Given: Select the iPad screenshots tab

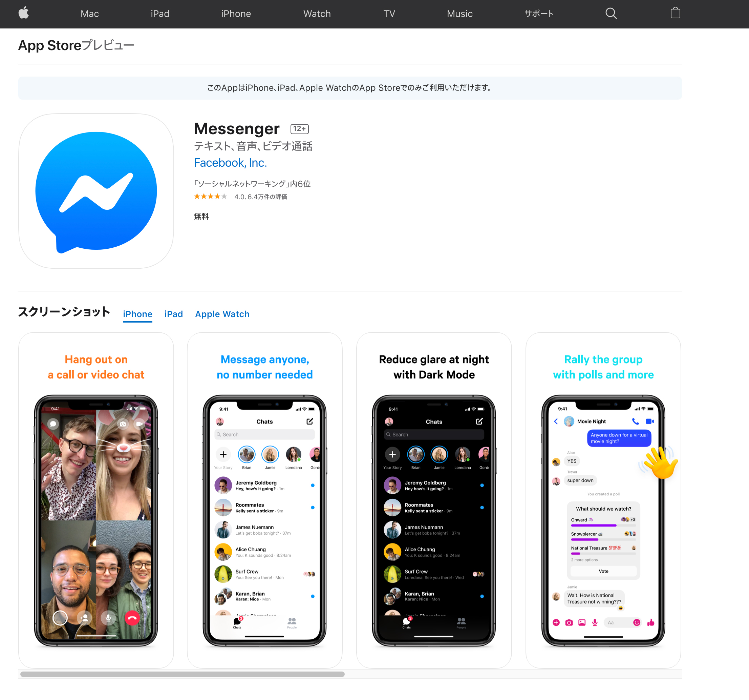Looking at the screenshot, I should (173, 314).
